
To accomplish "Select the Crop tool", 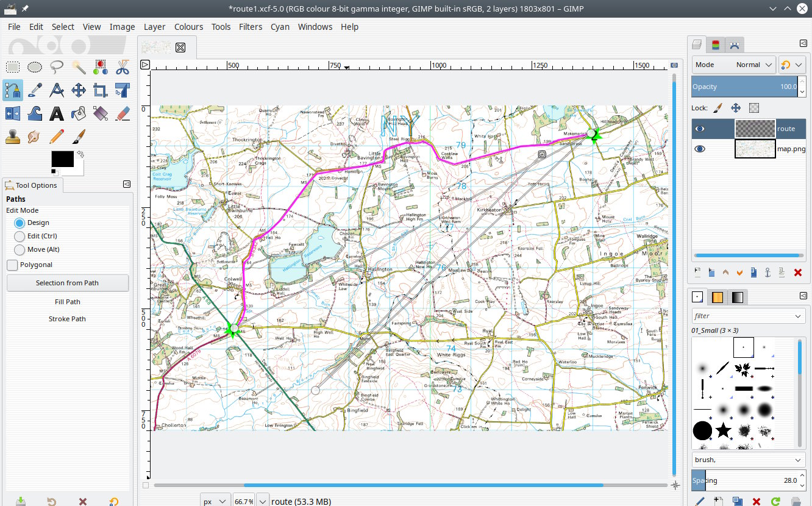I will tap(101, 90).
